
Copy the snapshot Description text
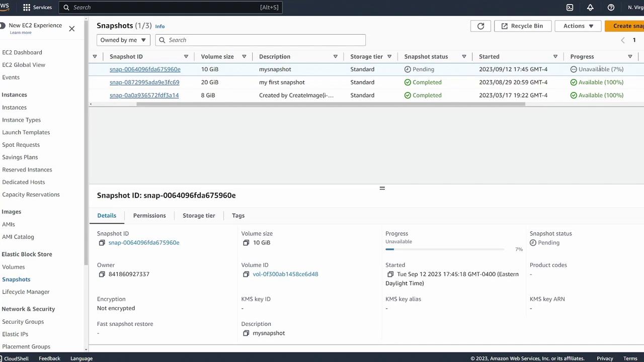pos(246,333)
